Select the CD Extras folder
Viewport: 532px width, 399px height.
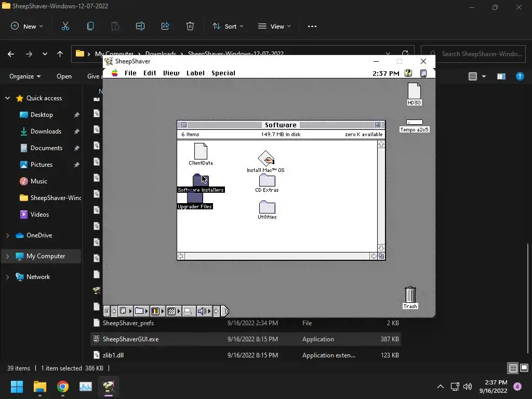point(267,180)
